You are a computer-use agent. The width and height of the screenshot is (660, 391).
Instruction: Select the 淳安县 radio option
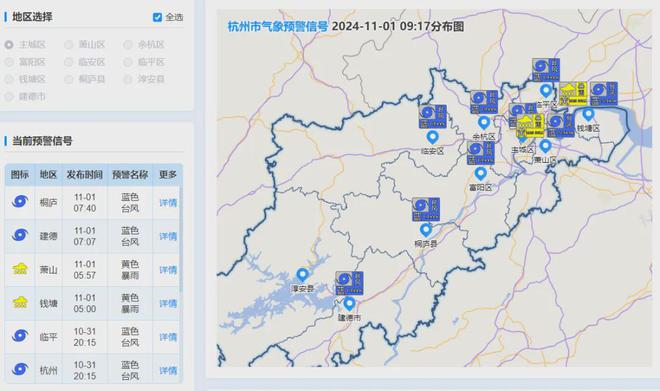[x=128, y=79]
